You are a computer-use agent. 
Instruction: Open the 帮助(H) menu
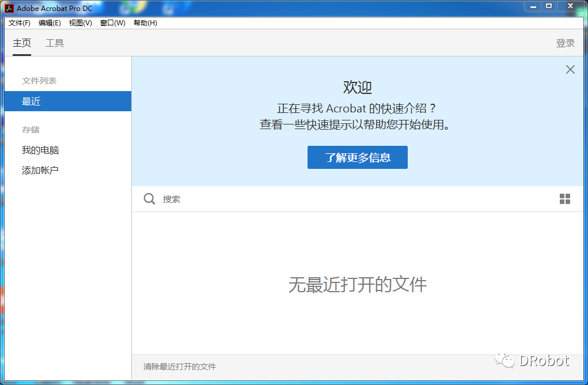click(x=145, y=23)
